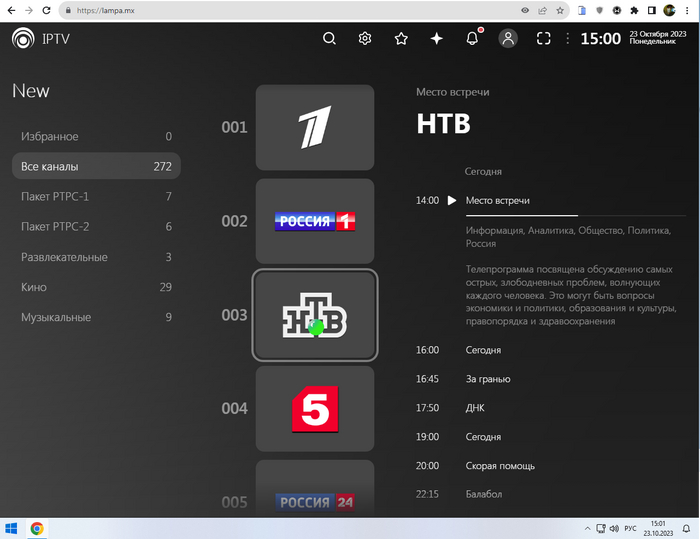
Task: Open Chrome from the Windows taskbar
Action: coord(37,528)
